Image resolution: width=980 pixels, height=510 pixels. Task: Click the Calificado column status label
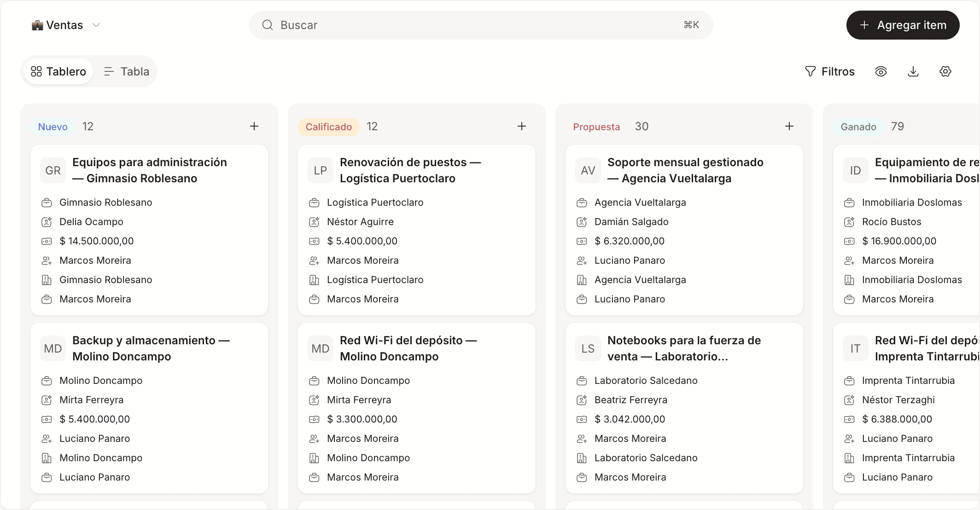pos(329,127)
